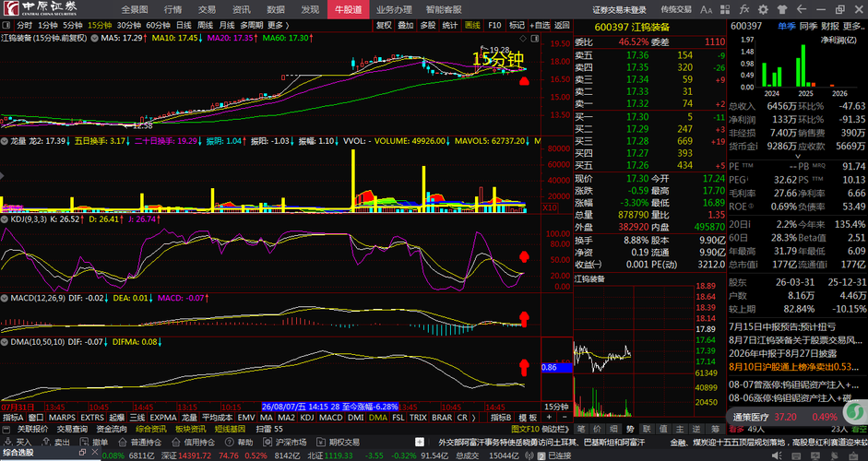Viewport: 868px width, 461px height.
Task: Open the fx formula editor icon
Action: pyautogui.click(x=744, y=9)
